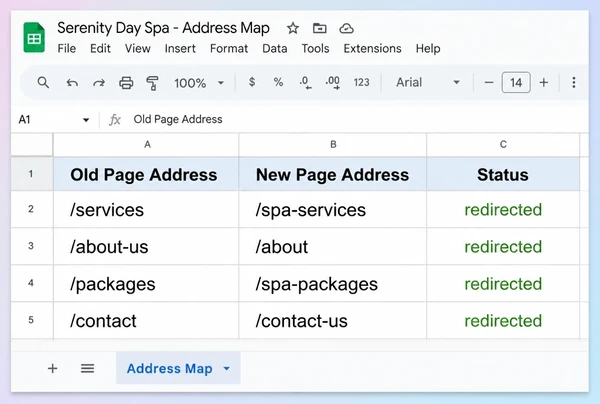The width and height of the screenshot is (600, 404).
Task: Select the Old Page Address header cell
Action: click(146, 174)
